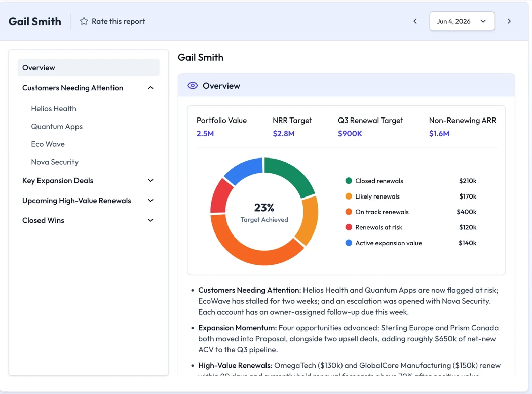Open Nova Security in sidebar
532x394 pixels.
(x=55, y=162)
